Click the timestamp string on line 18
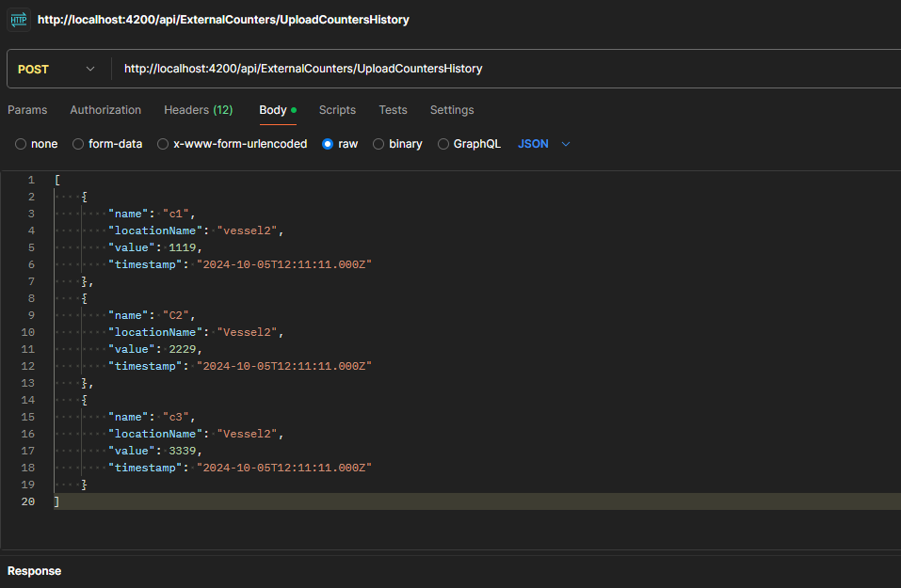This screenshot has height=588, width=901. (x=284, y=468)
